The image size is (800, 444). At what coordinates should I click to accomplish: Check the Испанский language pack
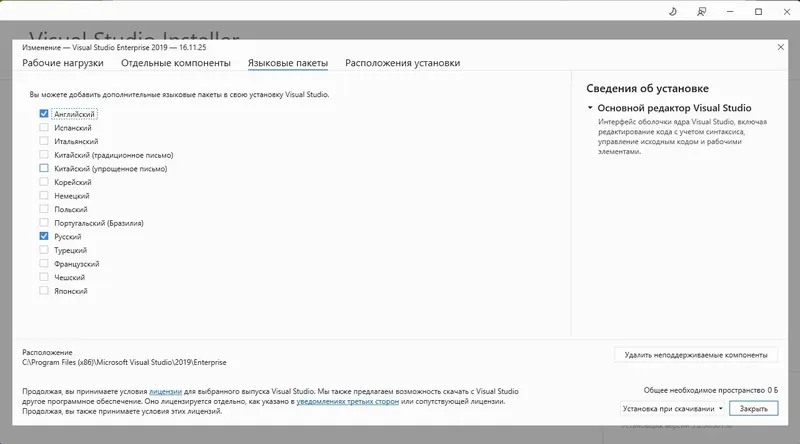point(44,128)
